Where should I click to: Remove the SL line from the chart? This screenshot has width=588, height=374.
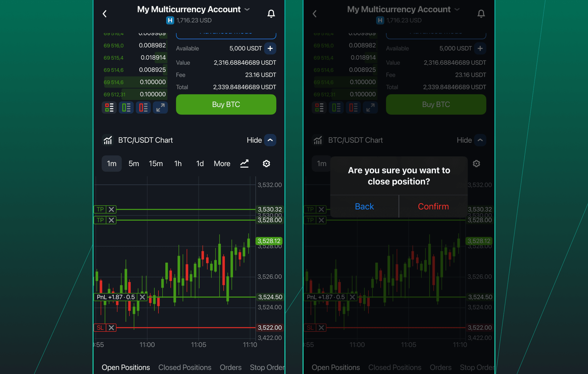click(x=111, y=327)
